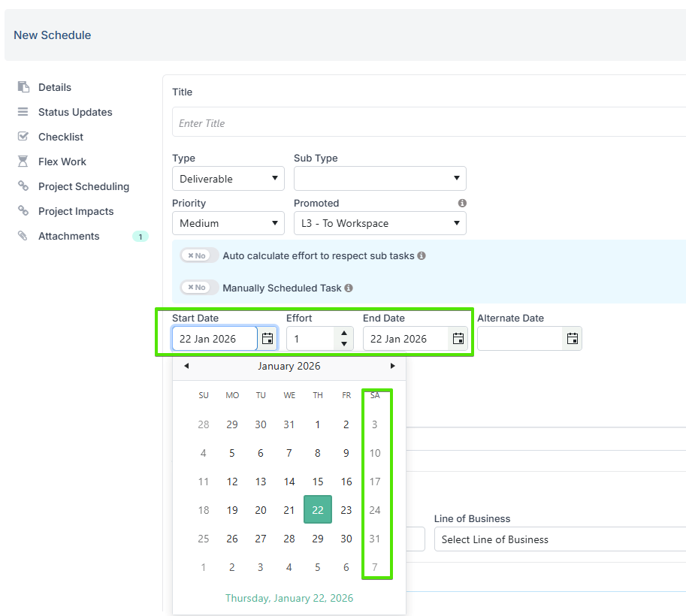Screen dimensions: 686x616
Task: Increase the Effort value with up arrow
Action: pyautogui.click(x=343, y=334)
